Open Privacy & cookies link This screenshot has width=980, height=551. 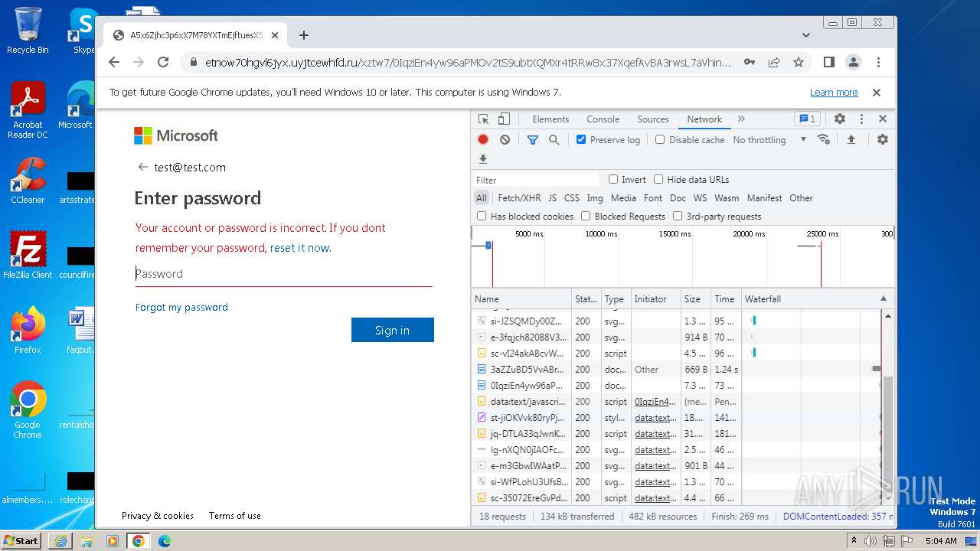click(158, 516)
